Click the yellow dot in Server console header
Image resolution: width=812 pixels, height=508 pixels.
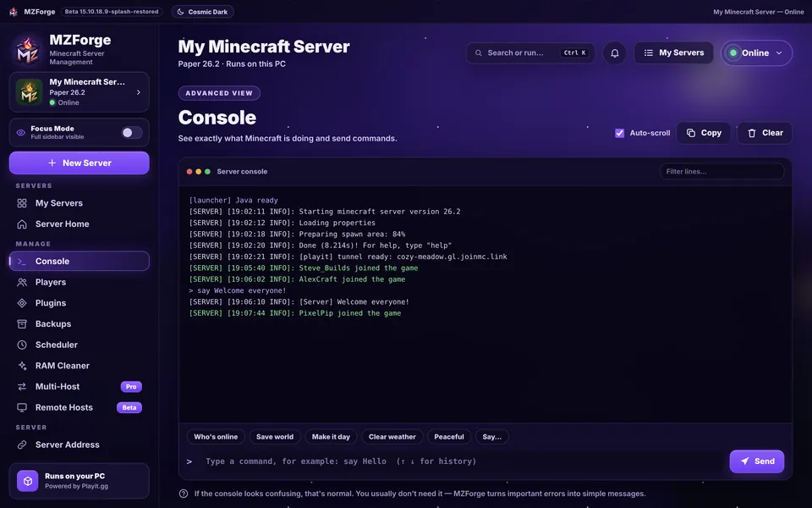pyautogui.click(x=198, y=172)
